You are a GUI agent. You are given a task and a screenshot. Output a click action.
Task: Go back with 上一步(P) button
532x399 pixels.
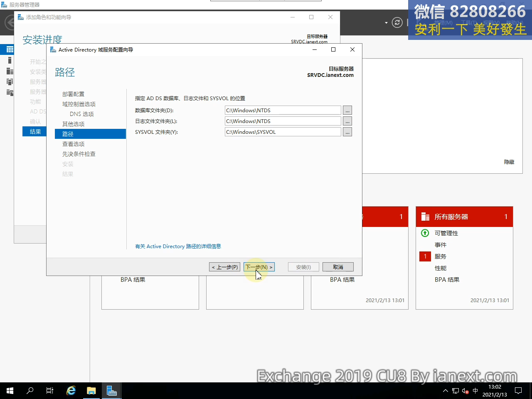click(x=224, y=267)
